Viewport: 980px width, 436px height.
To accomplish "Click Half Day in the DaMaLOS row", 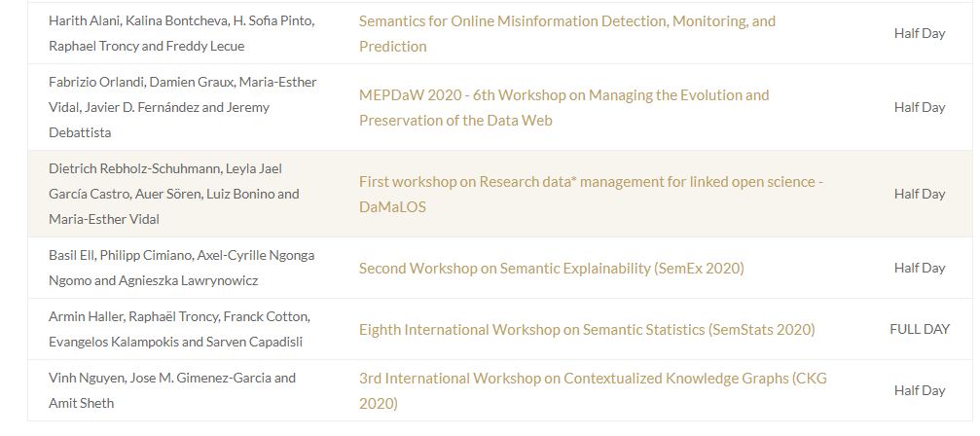I will pyautogui.click(x=919, y=194).
